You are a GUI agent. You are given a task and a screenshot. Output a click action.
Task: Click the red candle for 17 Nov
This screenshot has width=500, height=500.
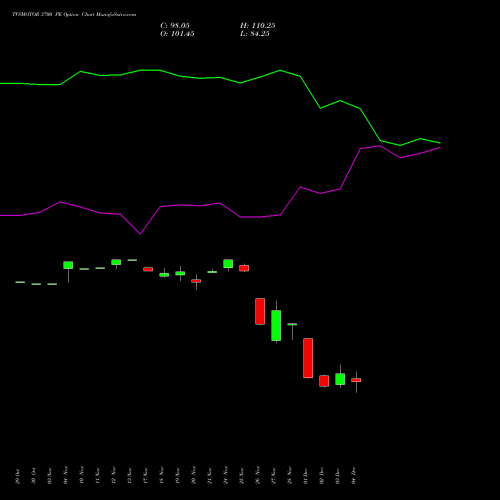pyautogui.click(x=148, y=269)
